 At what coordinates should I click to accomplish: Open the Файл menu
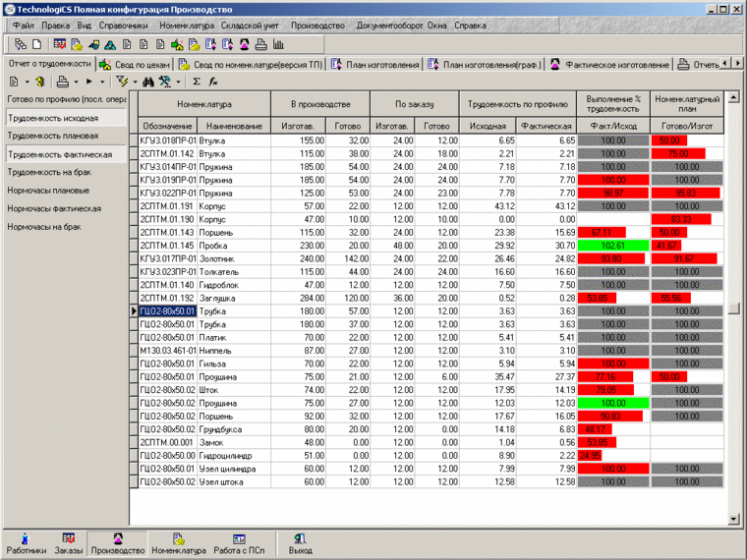[x=23, y=26]
